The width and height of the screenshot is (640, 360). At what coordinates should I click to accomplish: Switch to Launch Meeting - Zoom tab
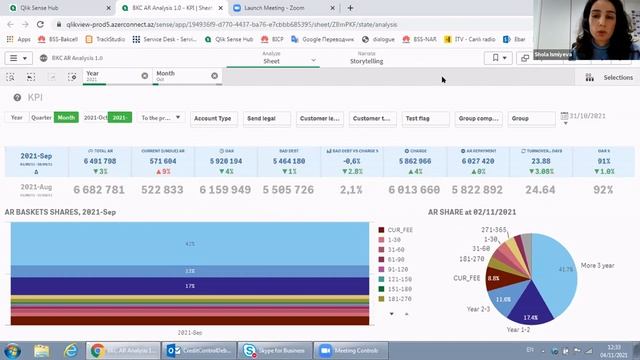284,8
